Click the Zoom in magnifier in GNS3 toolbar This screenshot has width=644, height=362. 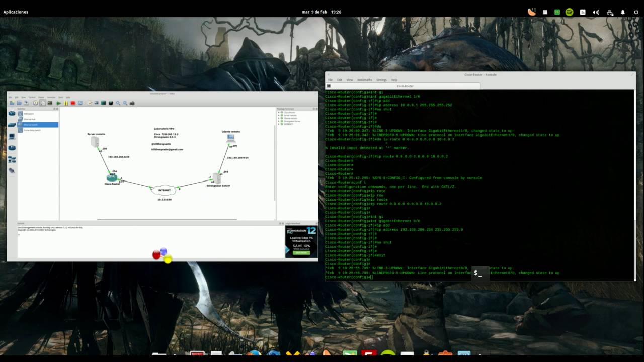click(x=118, y=103)
